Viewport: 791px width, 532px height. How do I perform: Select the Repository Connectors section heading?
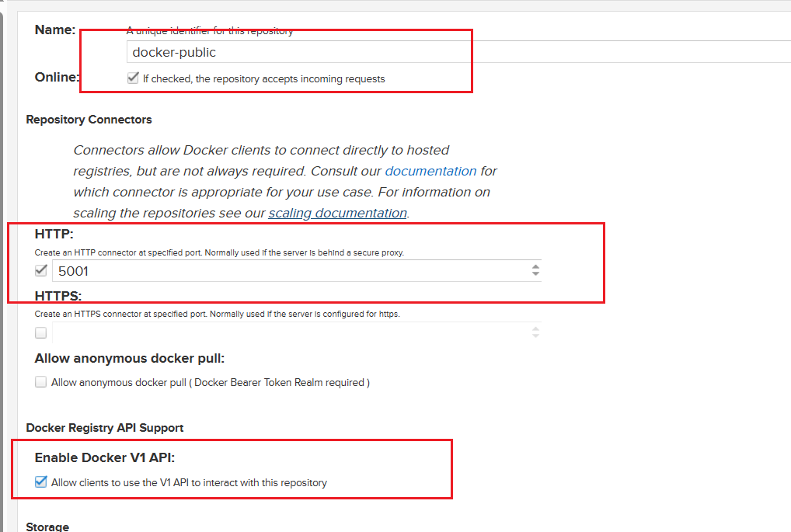pyautogui.click(x=89, y=120)
